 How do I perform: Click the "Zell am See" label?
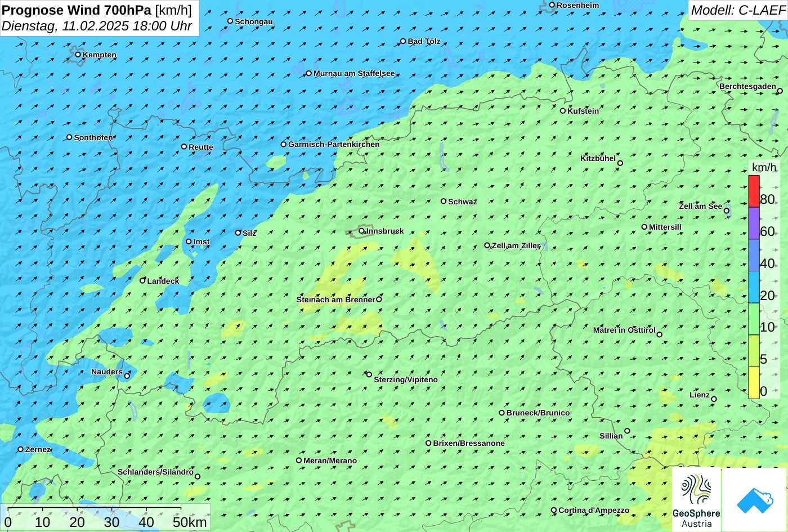click(x=700, y=206)
